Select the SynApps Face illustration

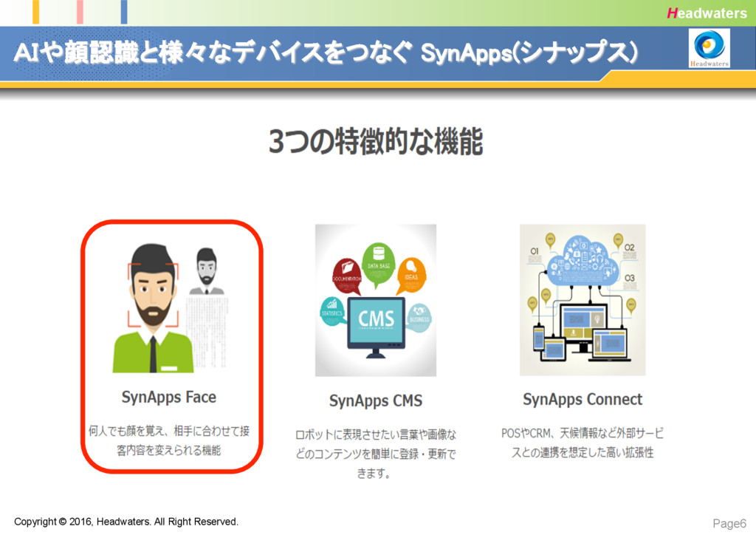pyautogui.click(x=171, y=307)
